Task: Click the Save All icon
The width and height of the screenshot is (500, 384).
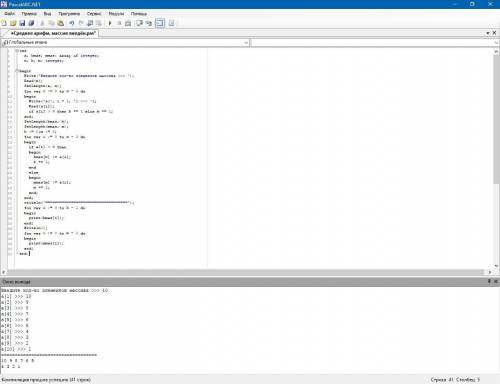Action: point(31,23)
